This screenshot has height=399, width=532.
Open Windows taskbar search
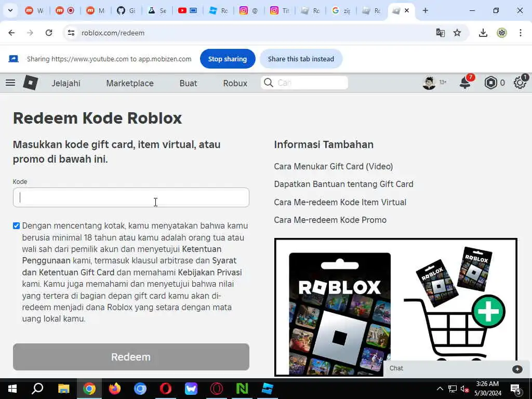point(37,389)
